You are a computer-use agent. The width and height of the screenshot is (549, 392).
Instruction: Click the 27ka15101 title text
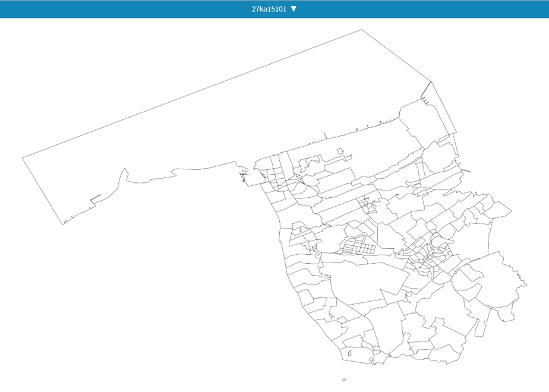click(269, 9)
